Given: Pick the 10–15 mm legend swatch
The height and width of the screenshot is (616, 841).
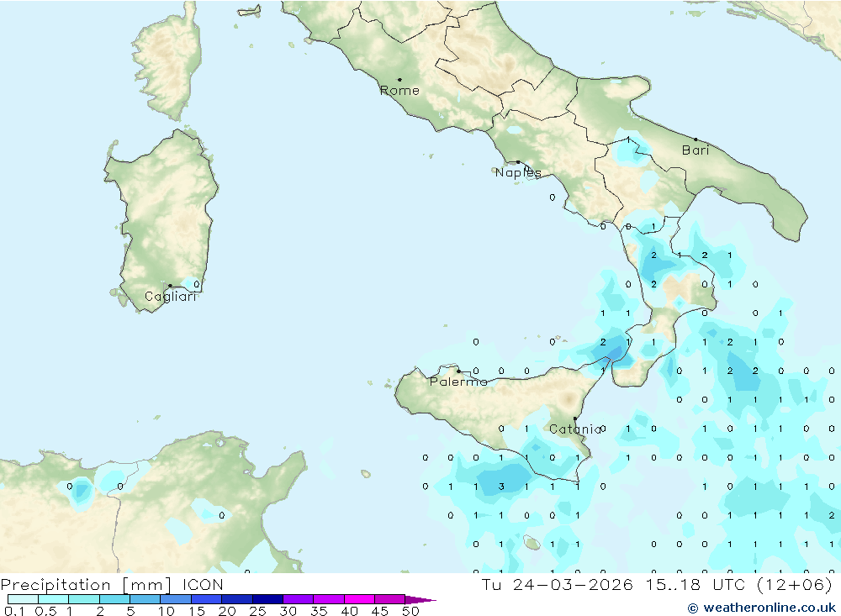Looking at the screenshot, I should pyautogui.click(x=176, y=599).
